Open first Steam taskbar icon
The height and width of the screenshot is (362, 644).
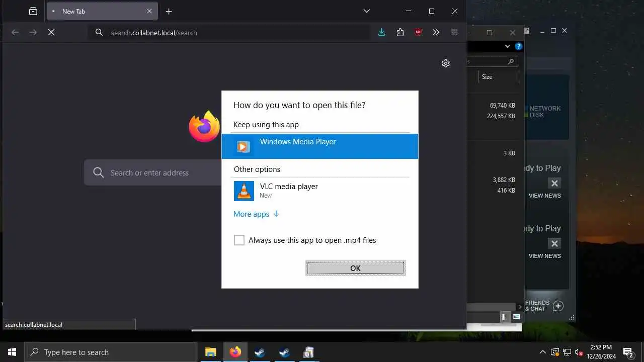coord(260,352)
